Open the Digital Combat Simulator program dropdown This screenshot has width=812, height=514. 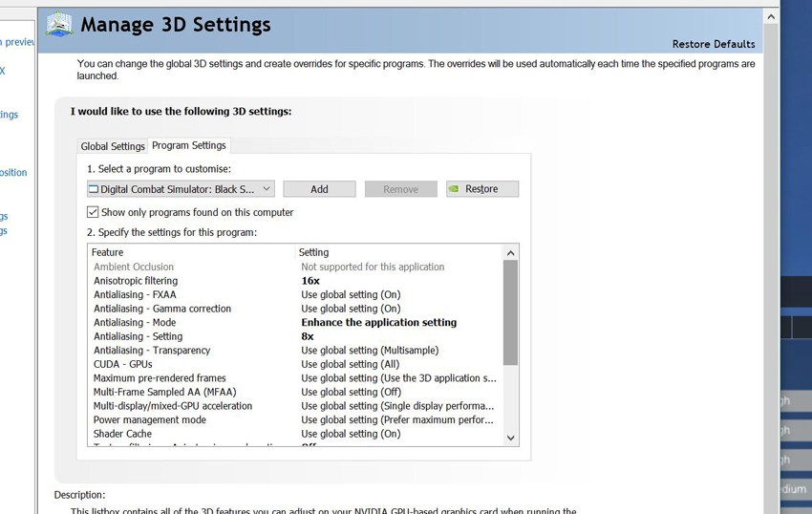[181, 189]
